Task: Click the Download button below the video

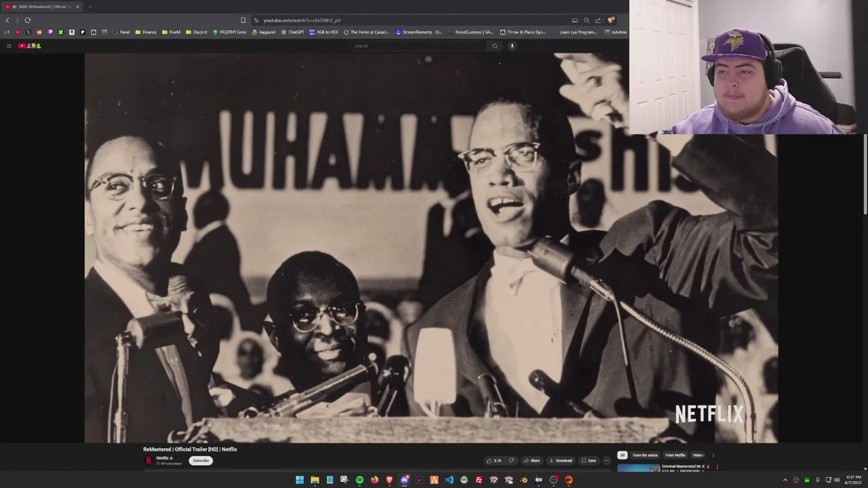Action: point(561,461)
